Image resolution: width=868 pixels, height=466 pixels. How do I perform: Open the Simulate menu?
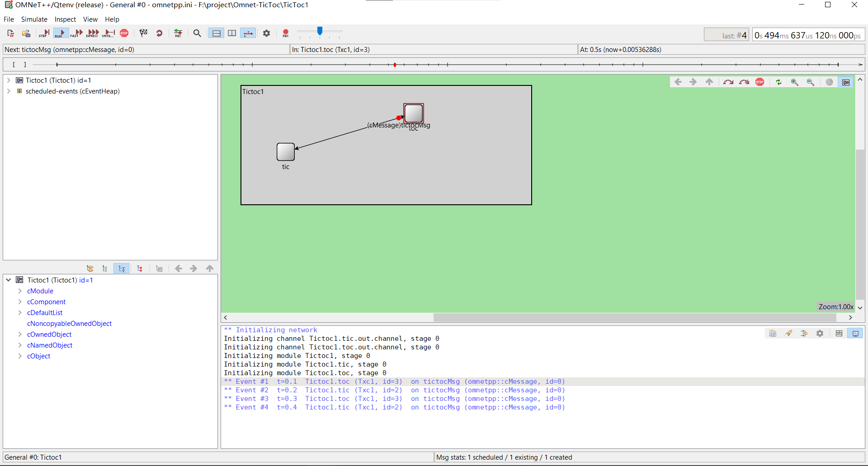[34, 19]
